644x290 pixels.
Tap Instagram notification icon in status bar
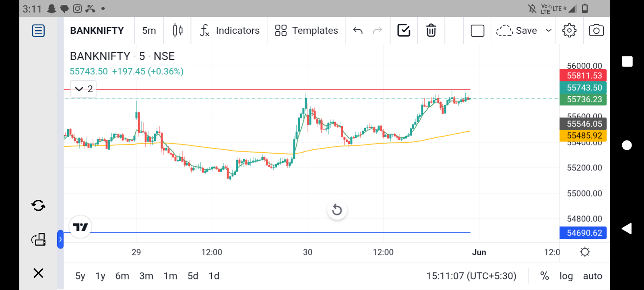[x=77, y=8]
